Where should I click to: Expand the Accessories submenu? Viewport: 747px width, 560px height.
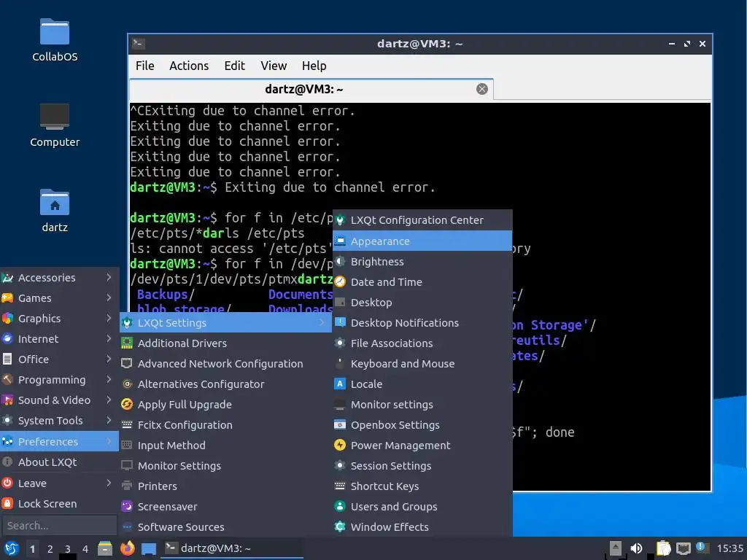pyautogui.click(x=59, y=278)
